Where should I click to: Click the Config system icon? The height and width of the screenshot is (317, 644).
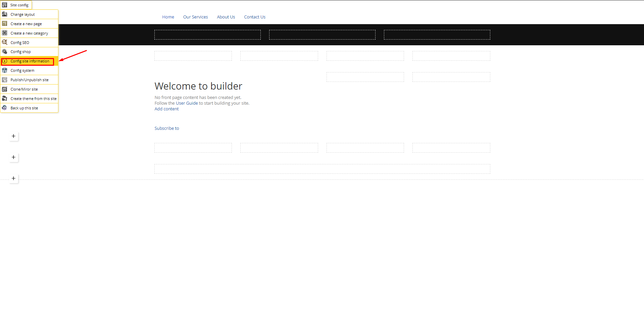click(x=5, y=70)
